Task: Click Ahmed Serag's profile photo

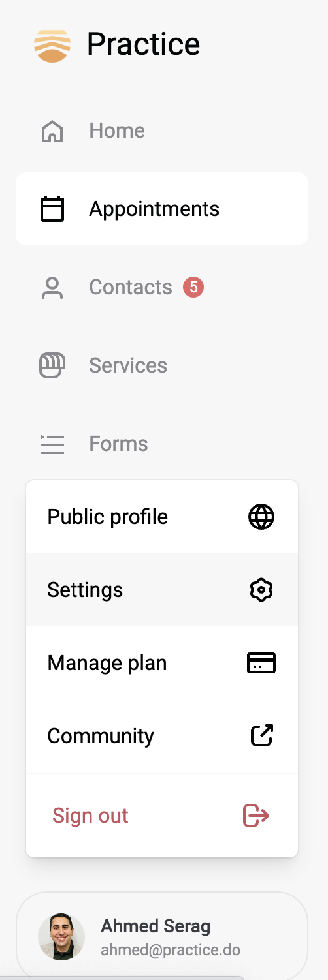Action: pos(61,937)
